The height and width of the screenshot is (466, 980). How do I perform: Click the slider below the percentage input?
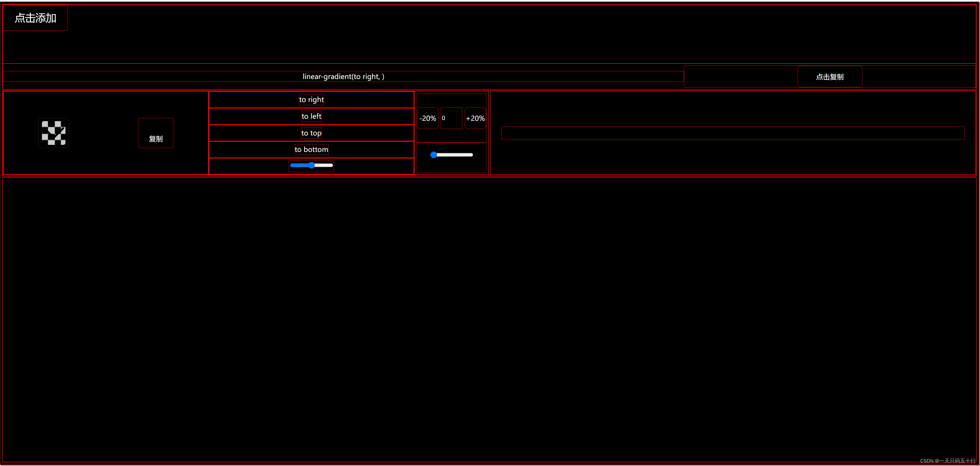pos(452,155)
